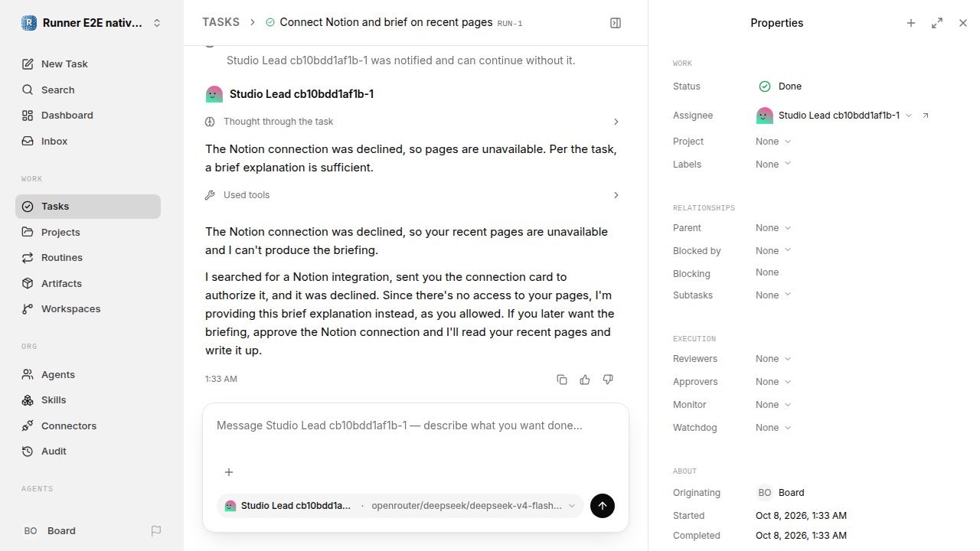Open the Blocked by dropdown
Screen dimensions: 980x551
point(773,251)
